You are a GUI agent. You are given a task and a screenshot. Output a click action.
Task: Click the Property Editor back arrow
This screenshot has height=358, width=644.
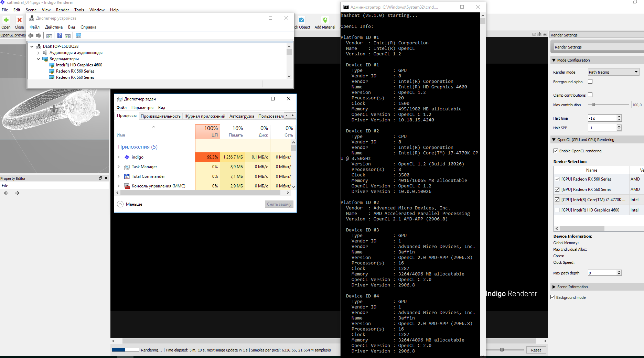pyautogui.click(x=6, y=193)
